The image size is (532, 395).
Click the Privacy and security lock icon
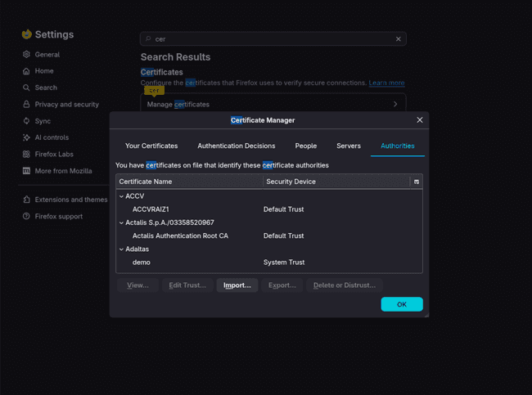(x=26, y=105)
